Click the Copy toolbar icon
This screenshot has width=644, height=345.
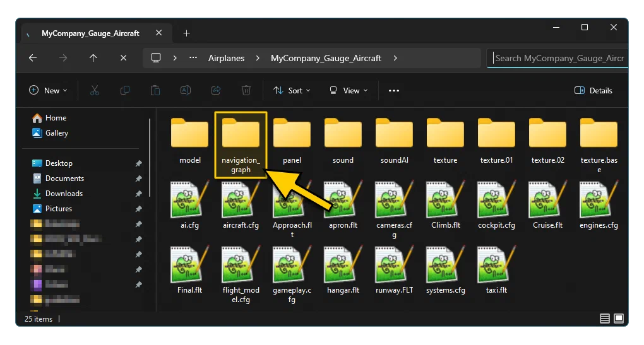tap(125, 90)
